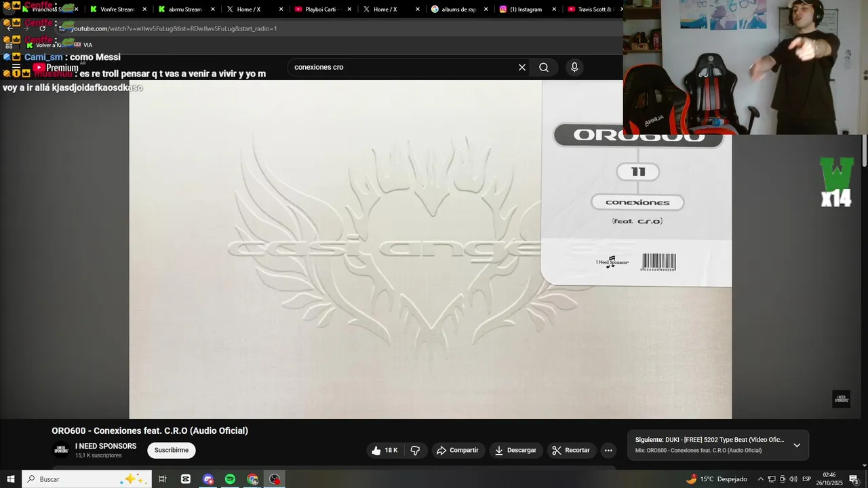Switch to the (1) Instagram tab
868x488 pixels.
pyautogui.click(x=526, y=9)
